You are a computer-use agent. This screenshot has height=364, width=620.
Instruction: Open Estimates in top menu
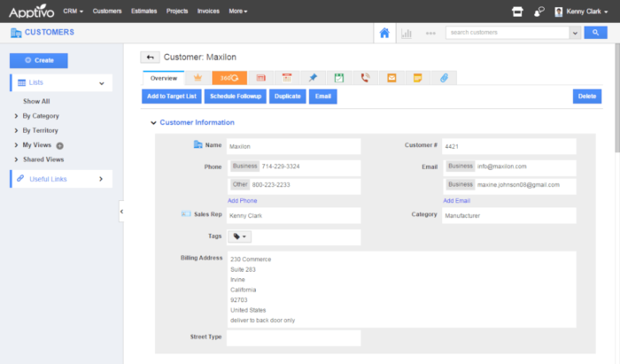coord(143,12)
